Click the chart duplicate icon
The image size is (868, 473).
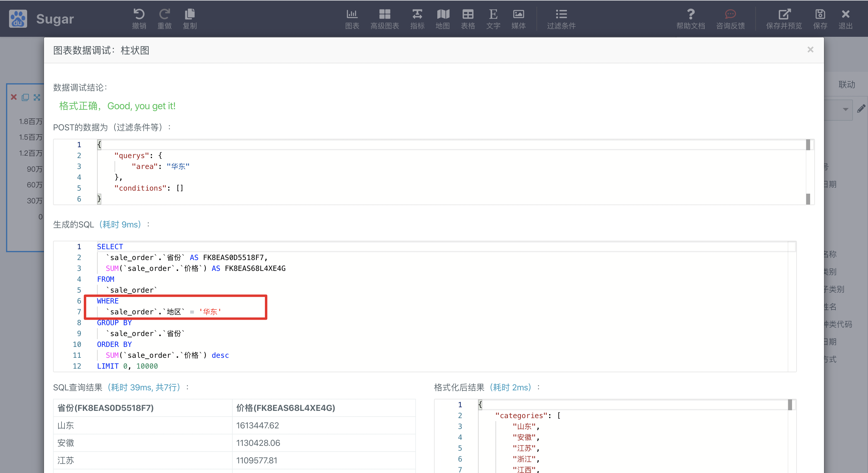(x=25, y=97)
